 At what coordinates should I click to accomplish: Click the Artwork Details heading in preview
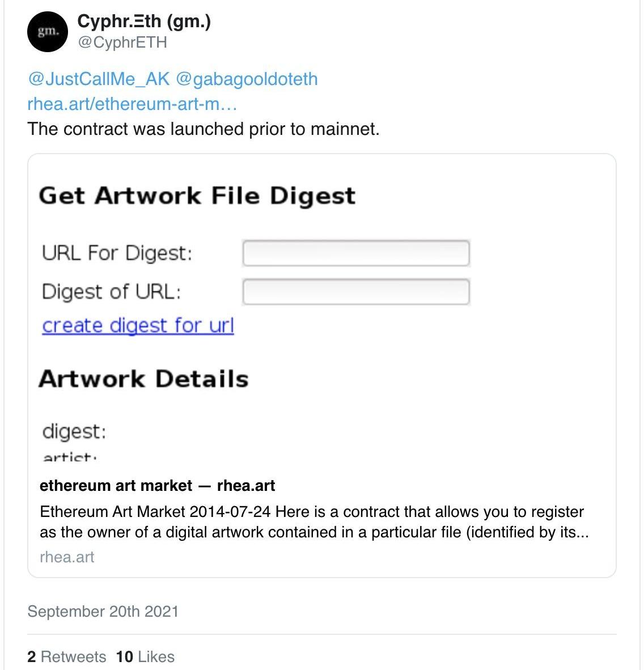pos(143,379)
